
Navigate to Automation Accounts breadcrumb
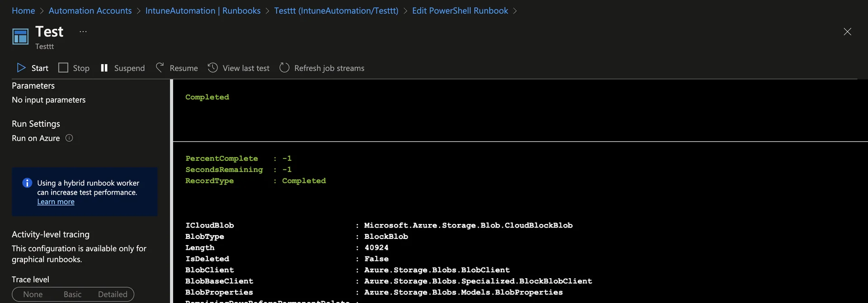90,11
